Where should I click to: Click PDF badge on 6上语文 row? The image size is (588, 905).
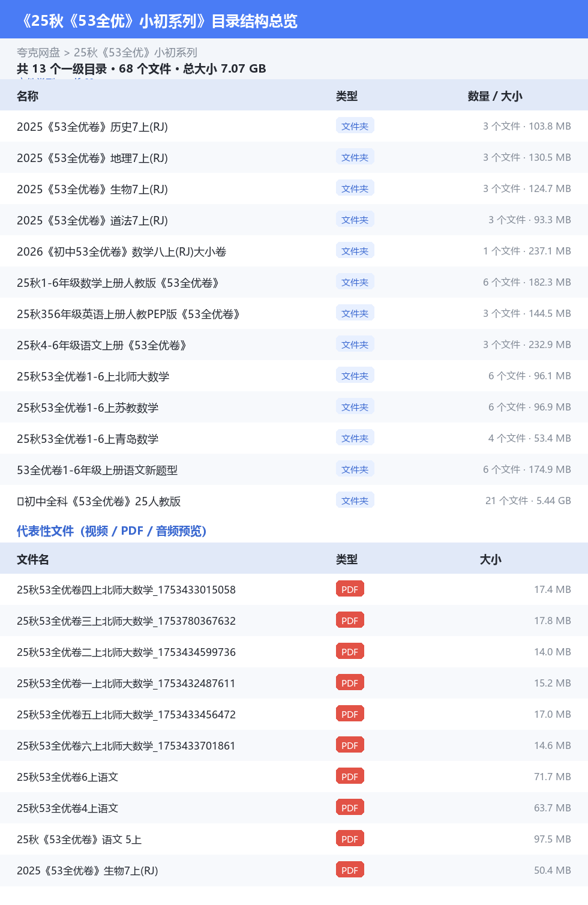pos(350,776)
